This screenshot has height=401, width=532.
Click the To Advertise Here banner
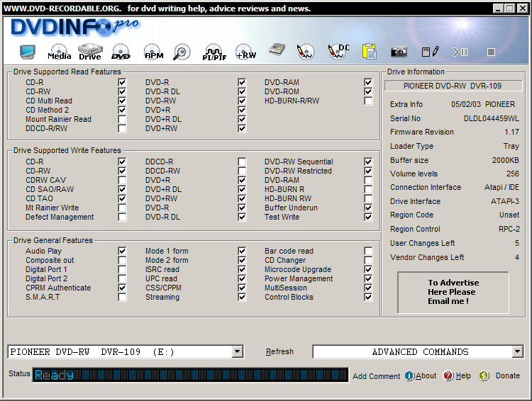(x=453, y=292)
